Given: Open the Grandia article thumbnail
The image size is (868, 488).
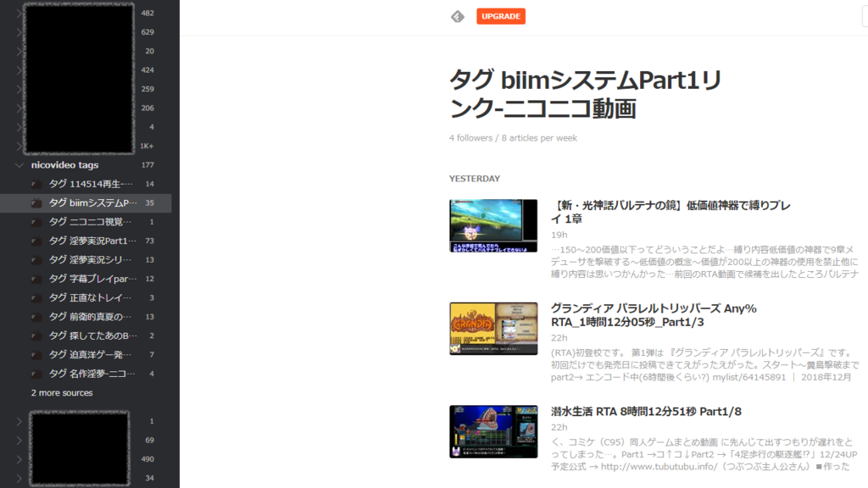Looking at the screenshot, I should 493,329.
